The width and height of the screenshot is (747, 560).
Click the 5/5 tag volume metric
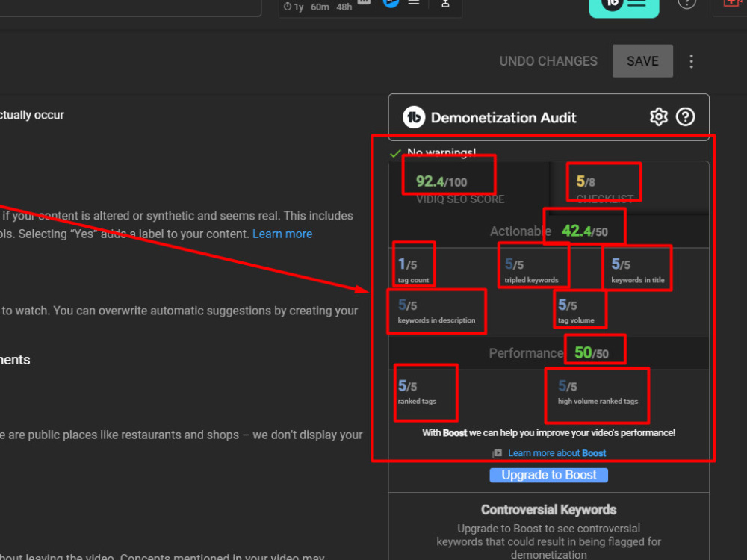coord(576,311)
